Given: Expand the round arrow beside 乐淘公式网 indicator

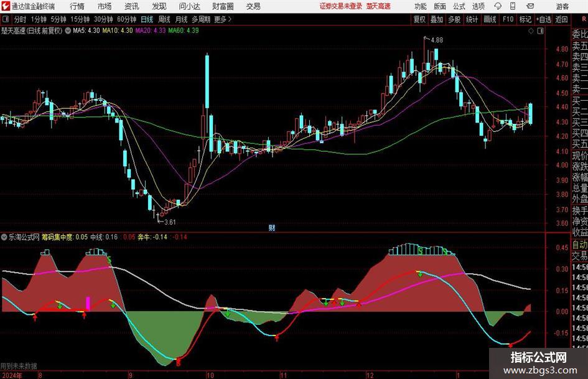Looking at the screenshot, I should point(4,236).
